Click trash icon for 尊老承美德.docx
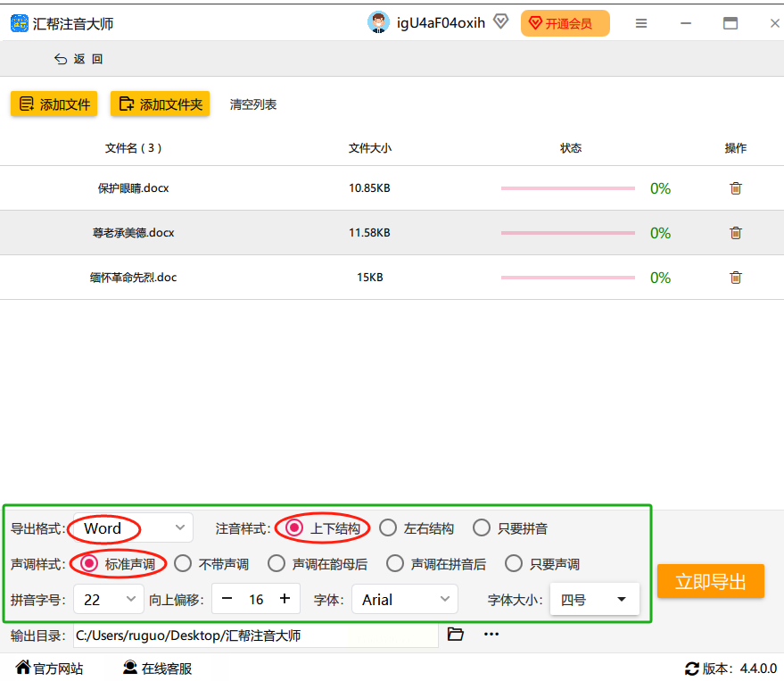This screenshot has width=784, height=681. [x=735, y=233]
